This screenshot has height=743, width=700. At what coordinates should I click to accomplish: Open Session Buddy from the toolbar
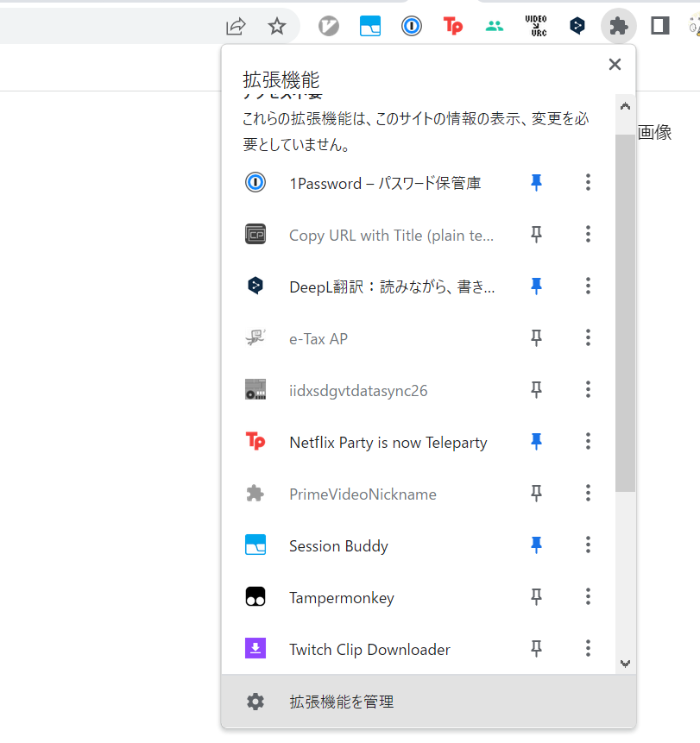coord(370,26)
